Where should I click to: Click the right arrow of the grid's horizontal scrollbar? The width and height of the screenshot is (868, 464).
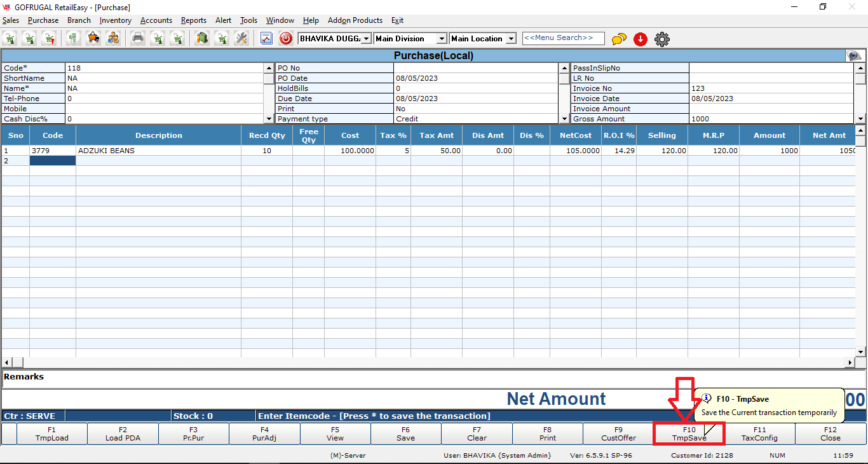click(850, 362)
